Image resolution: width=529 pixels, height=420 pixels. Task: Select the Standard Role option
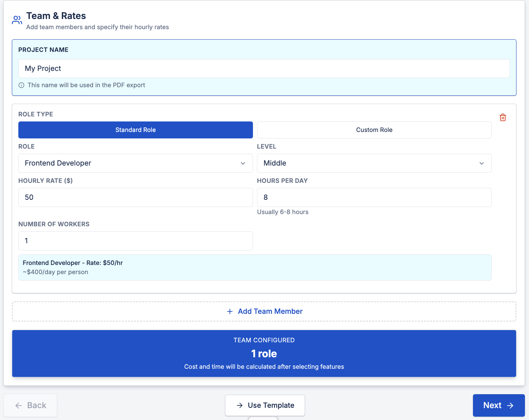[x=135, y=130]
